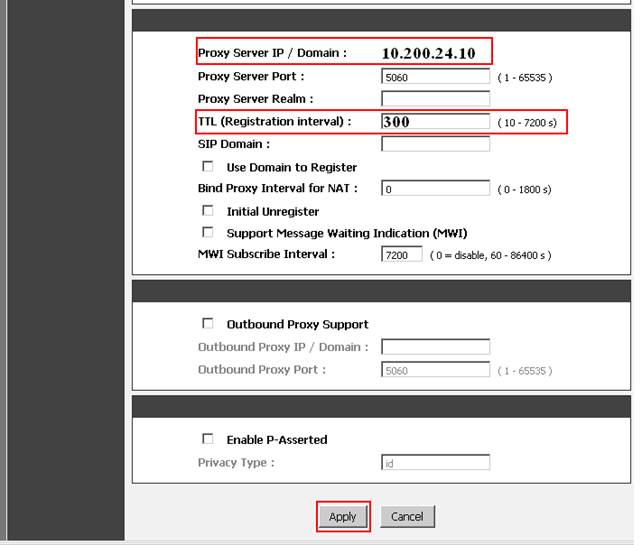Click into the SIP Domain text box
The image size is (642, 545).
pos(435,144)
